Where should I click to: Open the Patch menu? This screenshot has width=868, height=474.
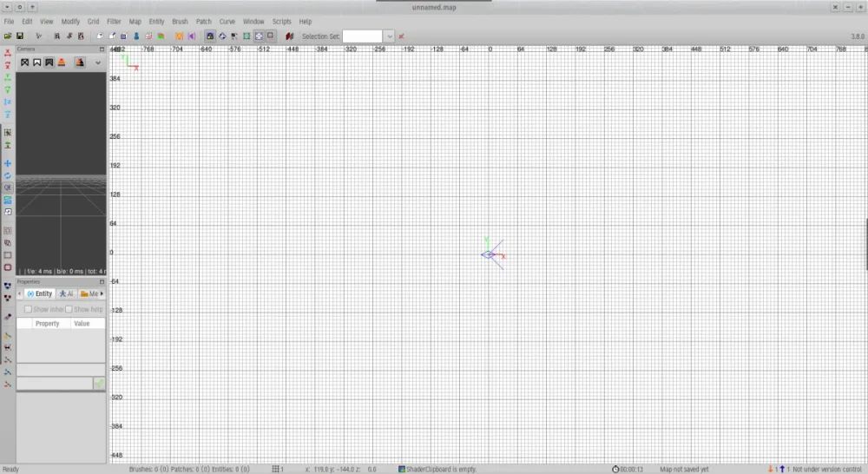click(x=204, y=22)
